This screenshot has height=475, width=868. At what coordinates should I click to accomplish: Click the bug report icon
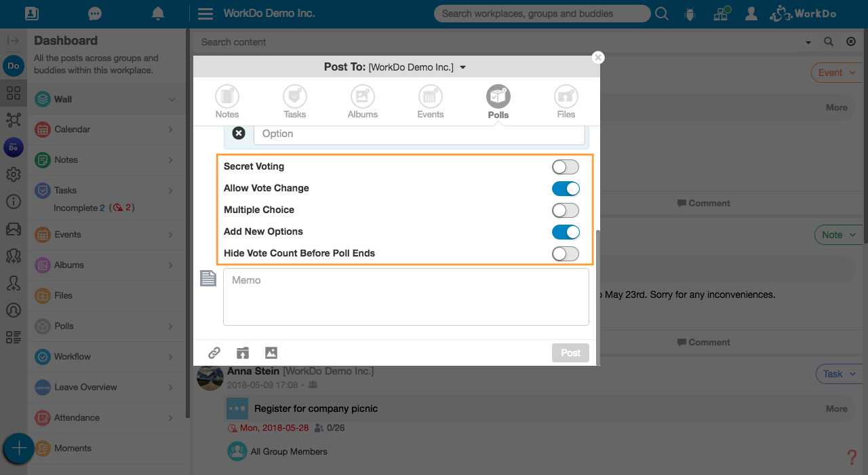[690, 14]
